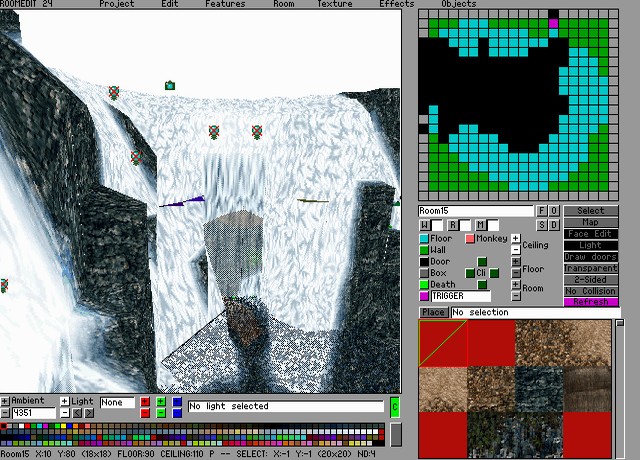Image resolution: width=640 pixels, height=460 pixels.
Task: Toggle the Transparent face option
Action: click(591, 268)
